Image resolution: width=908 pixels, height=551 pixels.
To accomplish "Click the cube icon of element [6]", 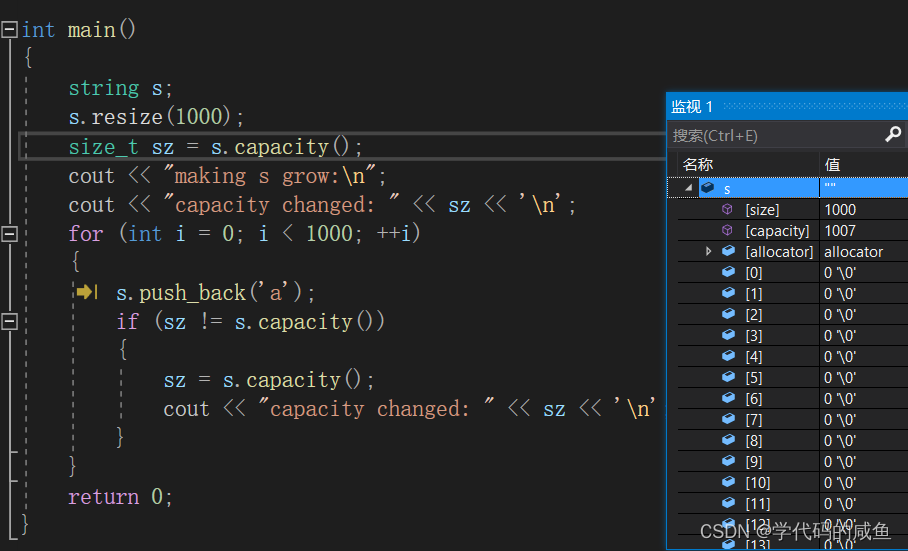I will coord(728,398).
